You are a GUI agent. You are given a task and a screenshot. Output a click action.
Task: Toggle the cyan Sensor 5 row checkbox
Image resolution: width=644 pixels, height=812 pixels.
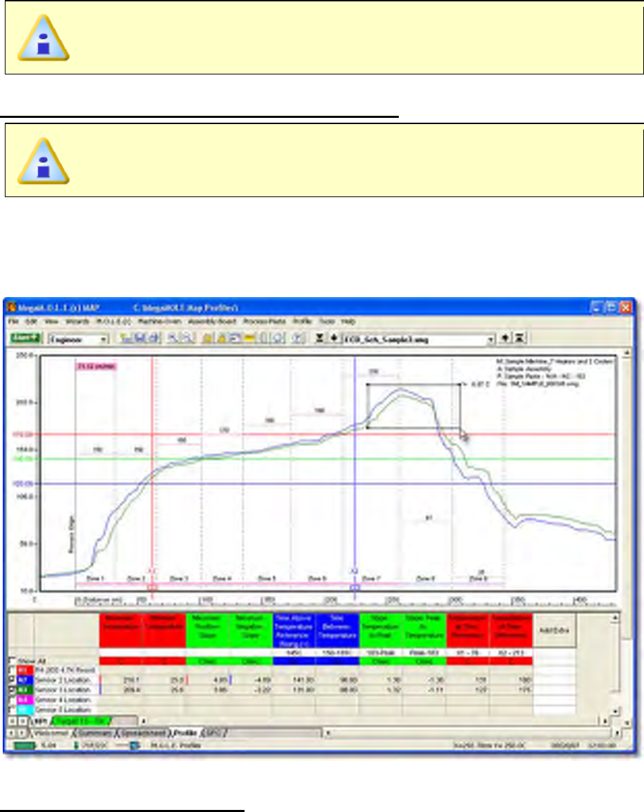click(12, 709)
